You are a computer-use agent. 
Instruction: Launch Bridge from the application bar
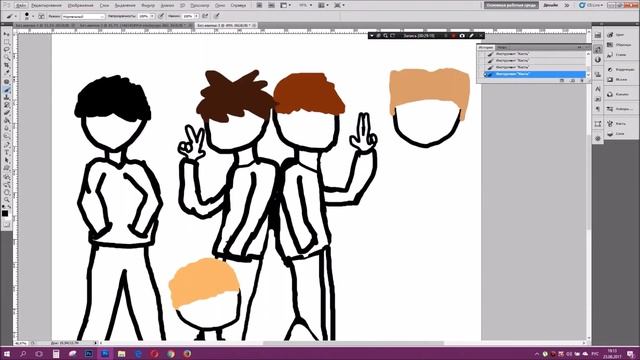(259, 5)
